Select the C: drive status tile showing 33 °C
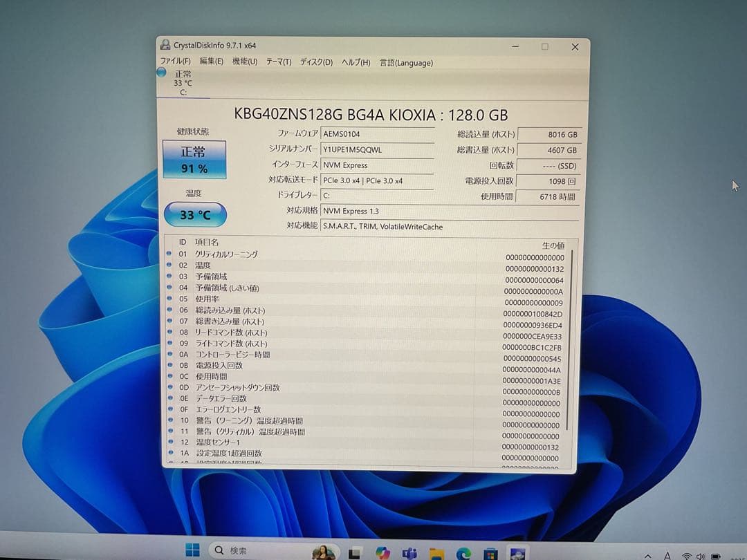Viewport: 747px width, 560px height. coord(184,83)
